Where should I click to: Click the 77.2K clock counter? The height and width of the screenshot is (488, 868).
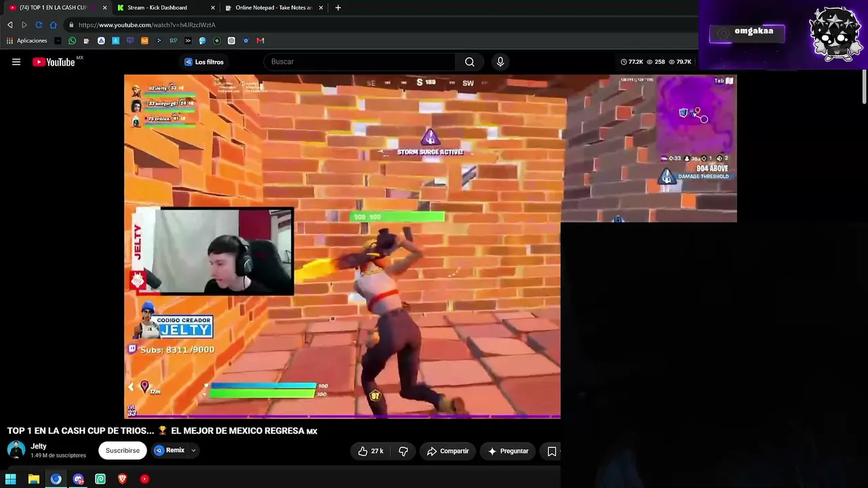point(632,62)
